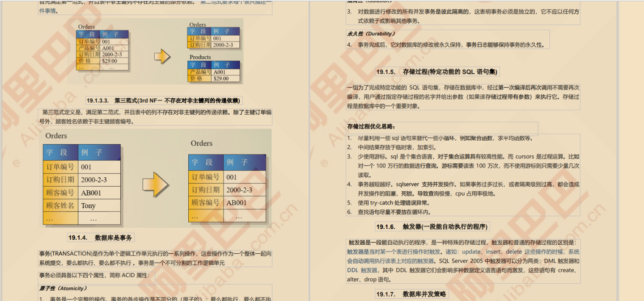644x301 pixels.
Task: Click the line starting "尽量利用一些 sql 语句来替代"
Action: click(x=440, y=138)
